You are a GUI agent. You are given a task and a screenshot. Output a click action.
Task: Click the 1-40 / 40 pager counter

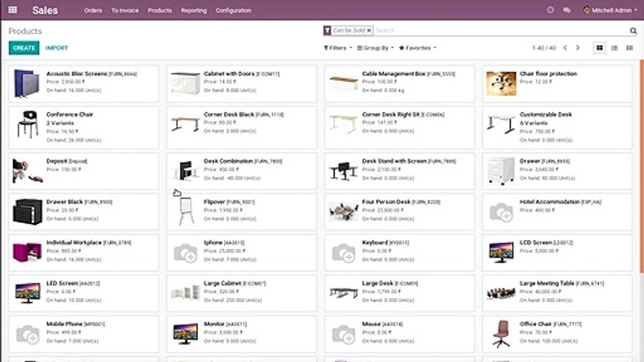click(544, 48)
